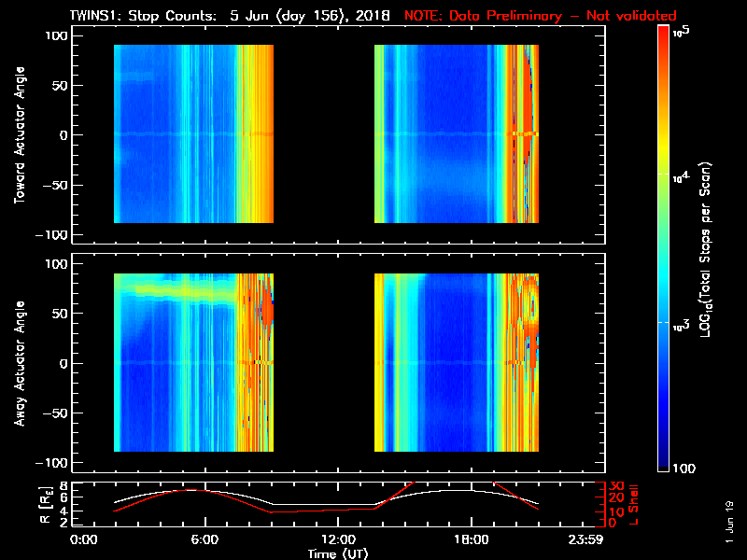Click the 'Time (UT)' axis title
The image size is (747, 560).
click(338, 553)
